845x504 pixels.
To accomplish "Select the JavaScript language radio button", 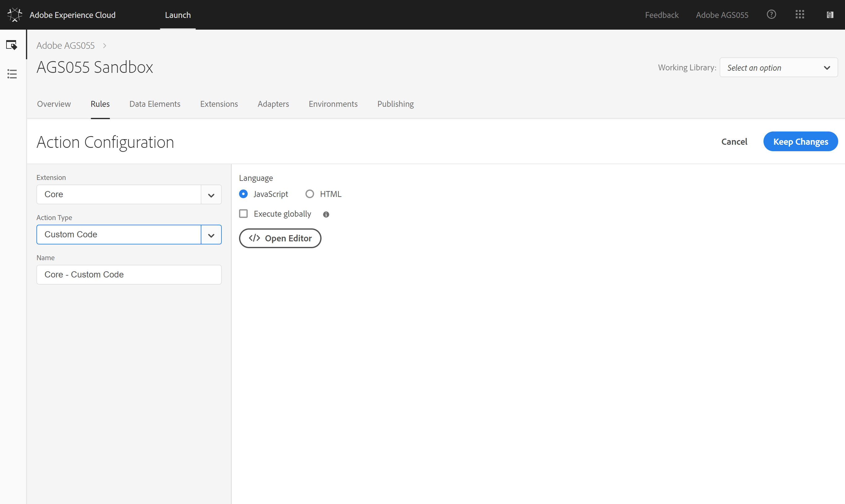I will 243,194.
